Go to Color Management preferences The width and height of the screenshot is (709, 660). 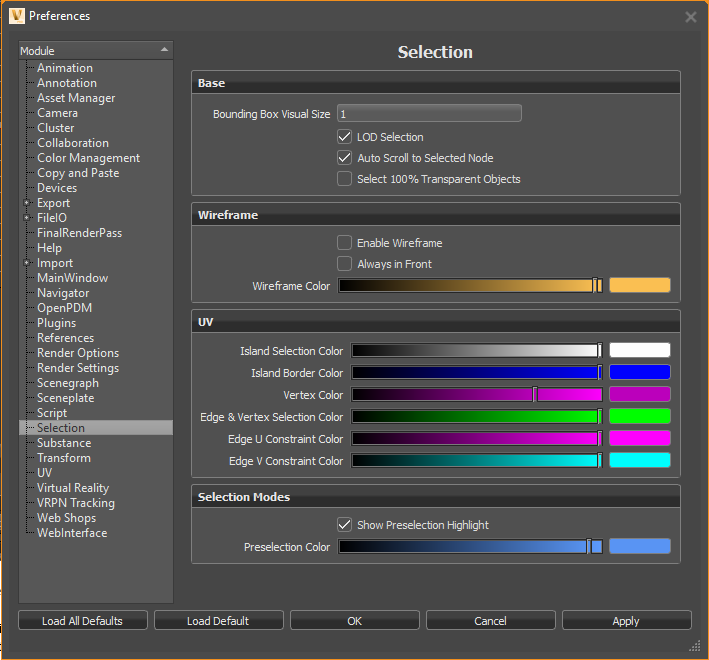click(x=88, y=158)
